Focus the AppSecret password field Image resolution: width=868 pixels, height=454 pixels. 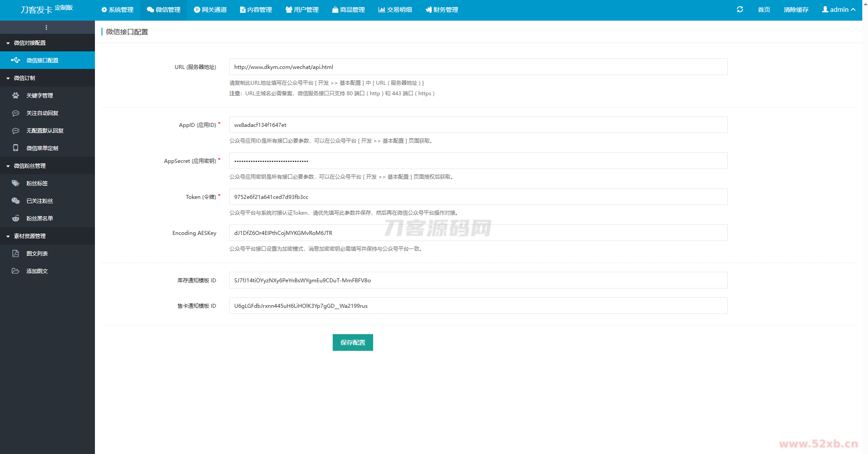[x=478, y=161]
